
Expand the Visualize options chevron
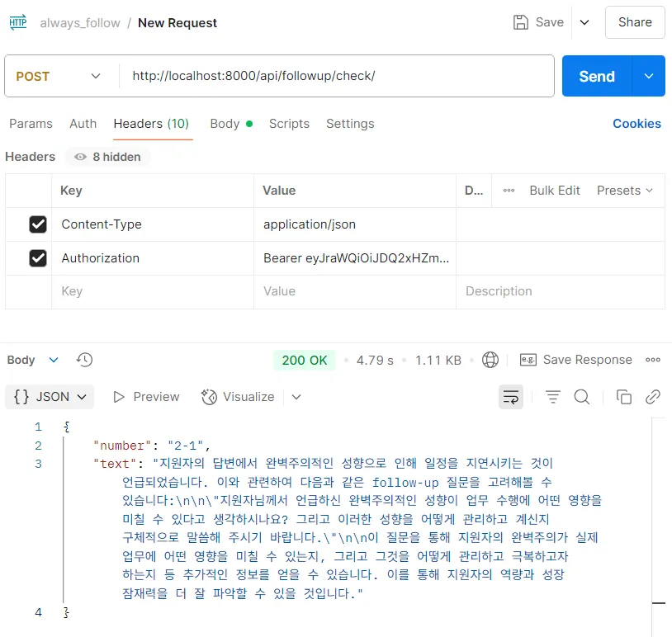[296, 397]
